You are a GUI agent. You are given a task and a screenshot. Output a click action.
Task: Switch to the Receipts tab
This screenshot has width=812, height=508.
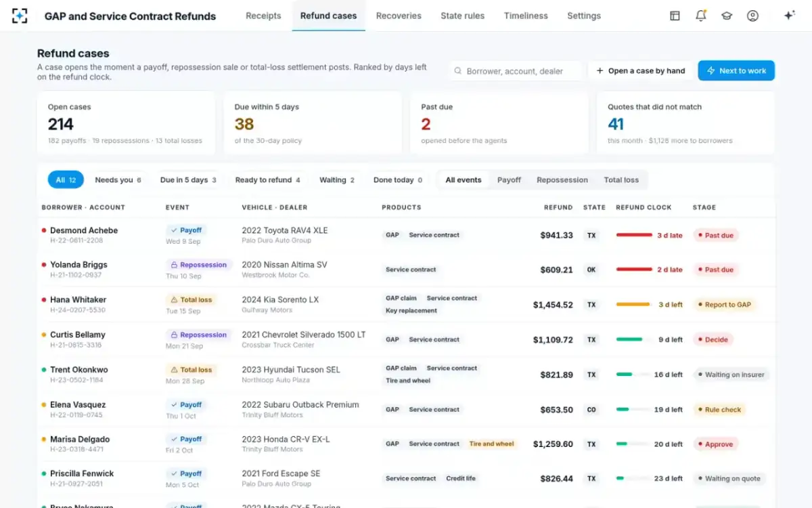coord(263,16)
